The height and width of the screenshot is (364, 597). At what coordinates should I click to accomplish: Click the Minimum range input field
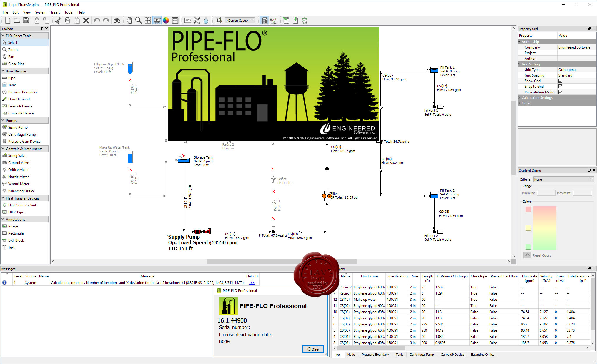coord(546,193)
